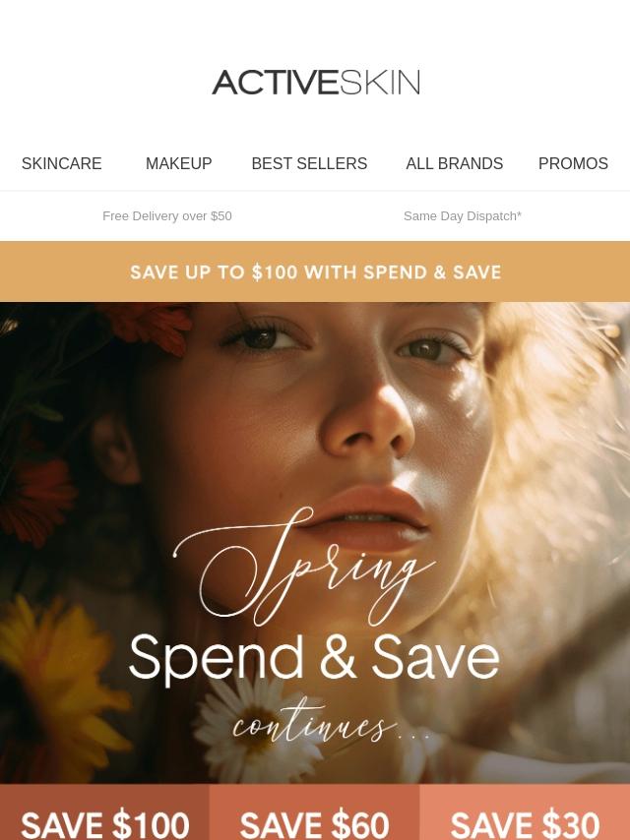Click Free Delivery over $50 text

[167, 215]
